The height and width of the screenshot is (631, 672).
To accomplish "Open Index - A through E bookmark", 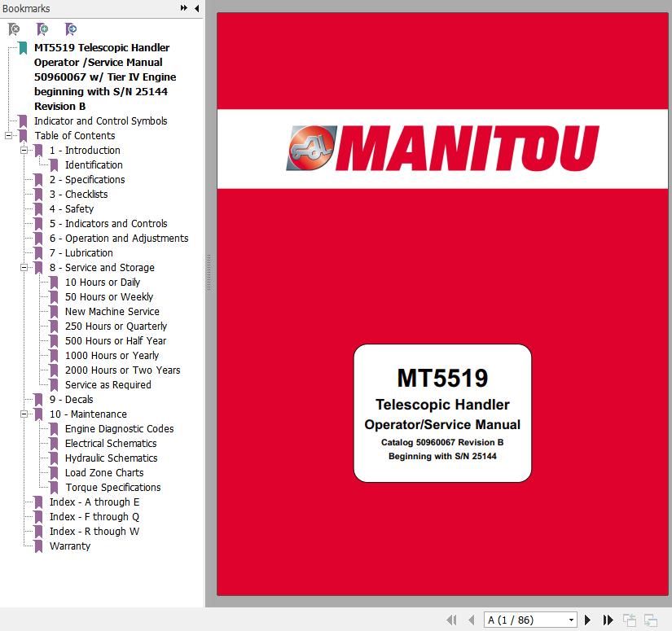I will [x=94, y=502].
